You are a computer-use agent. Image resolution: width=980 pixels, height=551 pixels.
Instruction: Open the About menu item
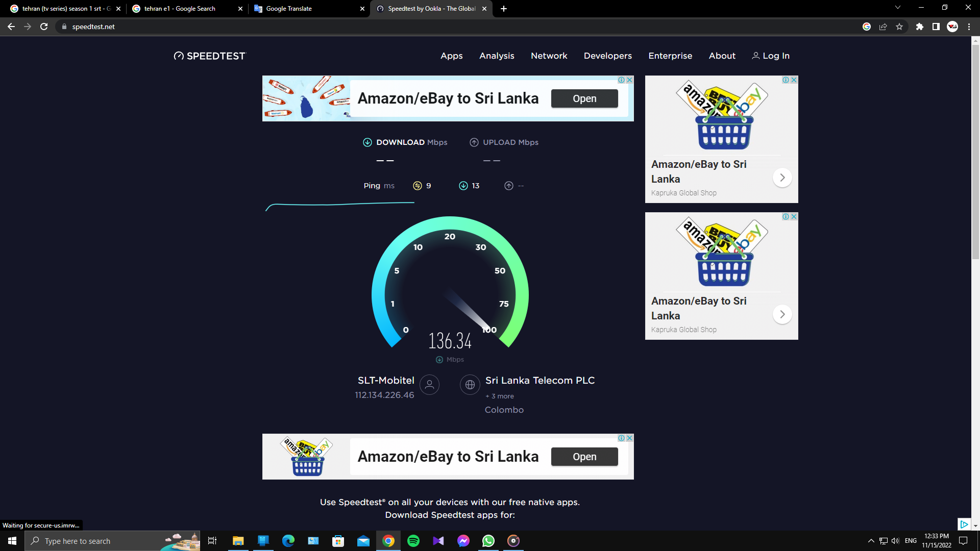pyautogui.click(x=722, y=56)
